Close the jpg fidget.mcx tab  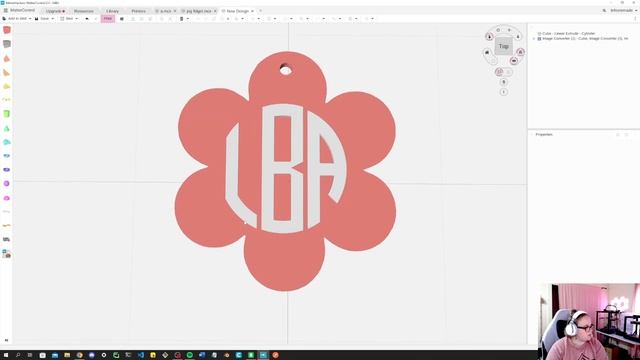click(215, 11)
